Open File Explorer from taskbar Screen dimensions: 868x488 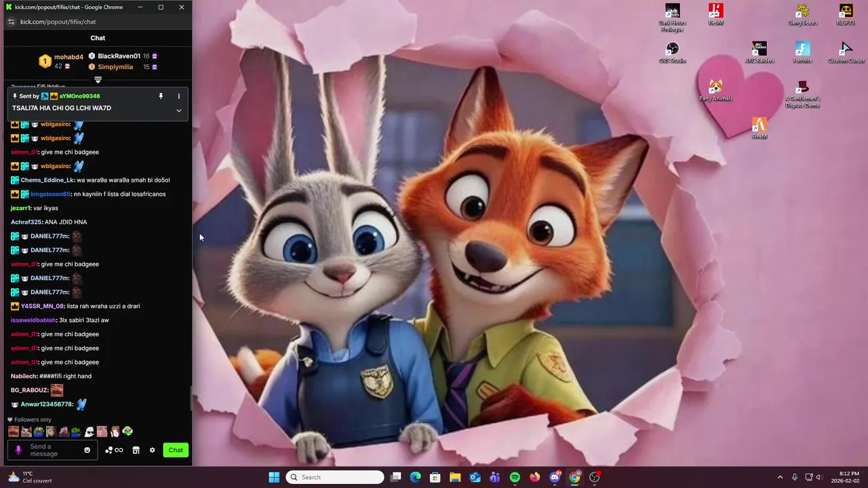point(455,477)
